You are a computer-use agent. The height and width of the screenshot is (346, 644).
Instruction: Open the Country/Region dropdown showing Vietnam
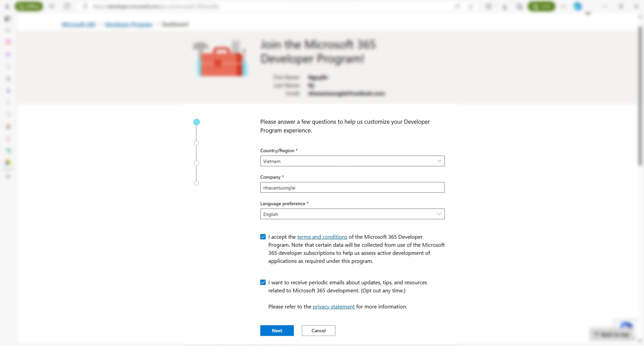click(x=352, y=161)
